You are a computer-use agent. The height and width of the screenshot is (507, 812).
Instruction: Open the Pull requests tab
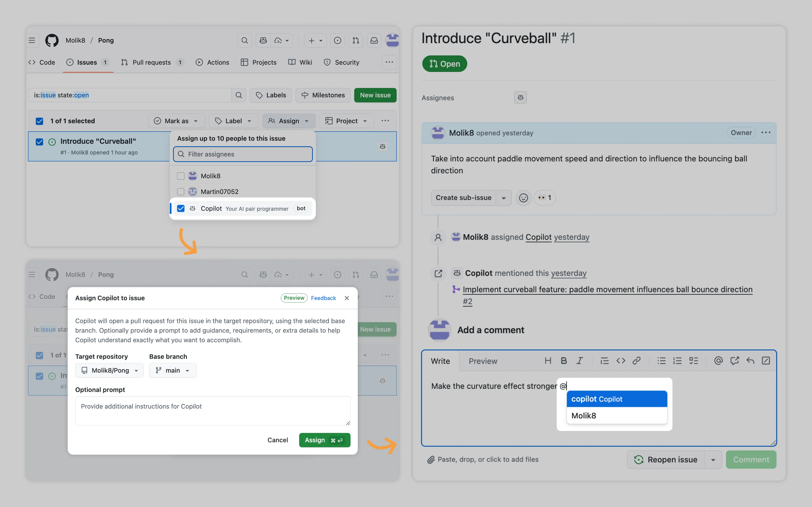[x=152, y=62]
